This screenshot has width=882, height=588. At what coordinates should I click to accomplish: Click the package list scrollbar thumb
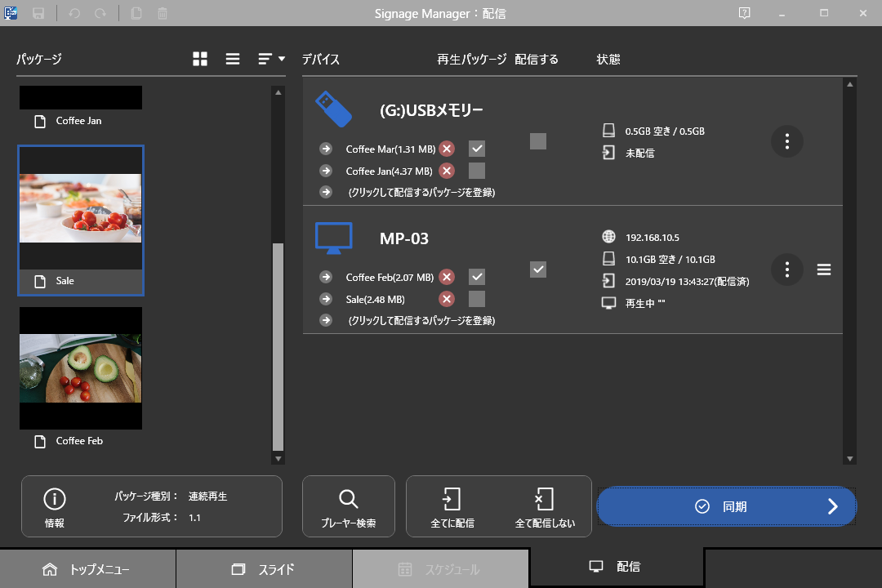278,346
